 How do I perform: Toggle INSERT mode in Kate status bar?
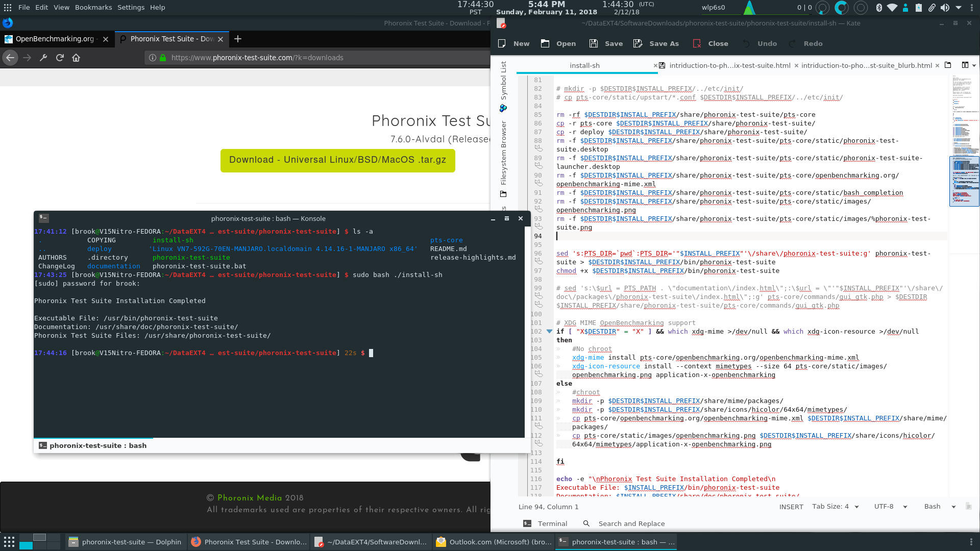[791, 507]
